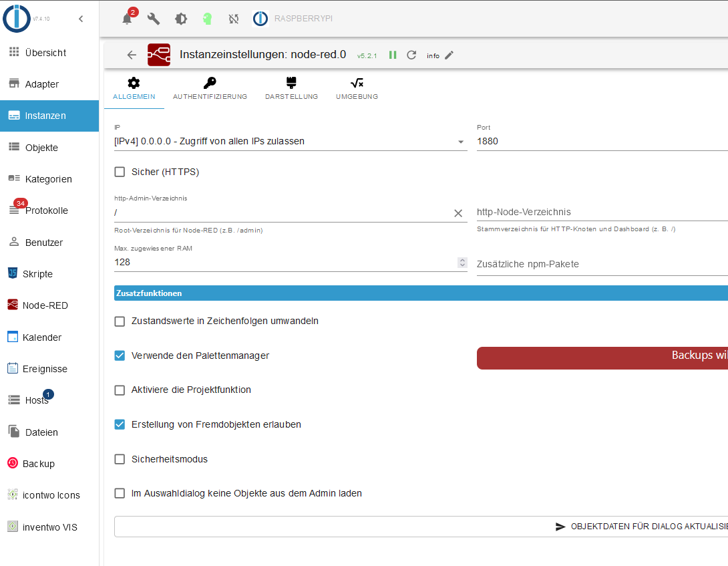Click the Zusatzfunktionen section header

coord(421,293)
